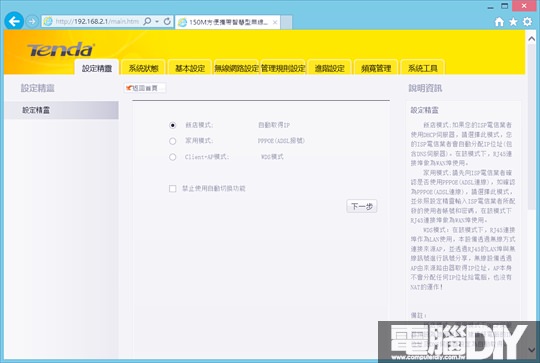Open the browser home icon
This screenshot has width=540, height=363.
pos(499,22)
